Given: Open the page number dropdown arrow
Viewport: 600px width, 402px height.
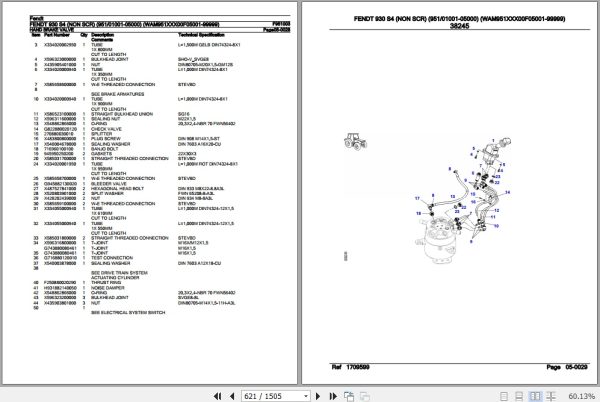Looking at the screenshot, I should coord(305,396).
